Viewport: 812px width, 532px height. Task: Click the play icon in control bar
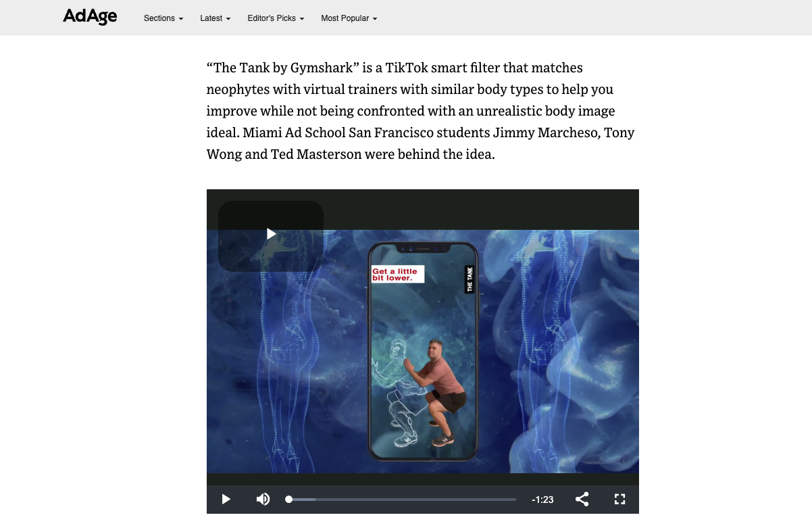point(226,500)
